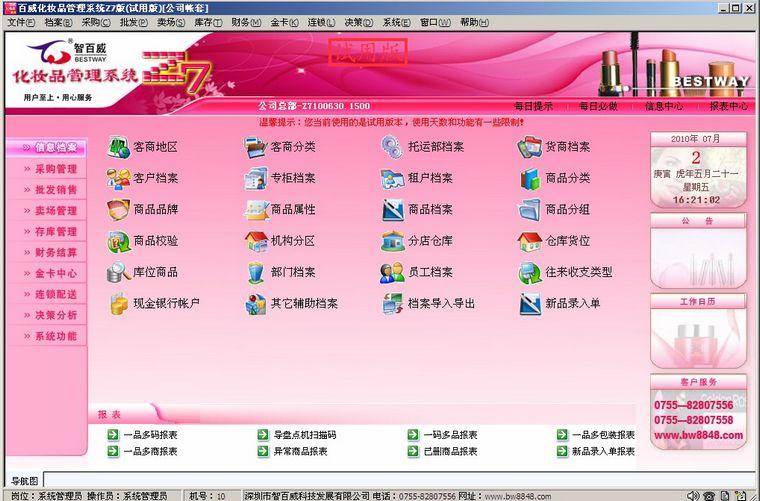Open the 财务(M) menu
760x501 pixels.
[246, 22]
